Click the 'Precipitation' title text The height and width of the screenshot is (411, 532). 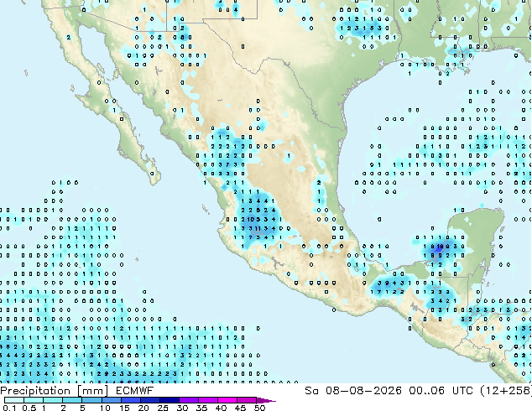pos(35,391)
